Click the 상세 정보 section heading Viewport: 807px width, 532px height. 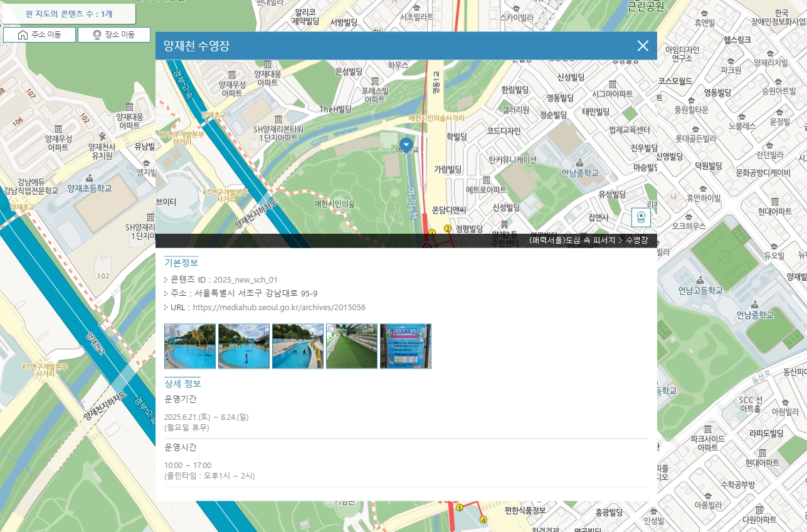[182, 383]
